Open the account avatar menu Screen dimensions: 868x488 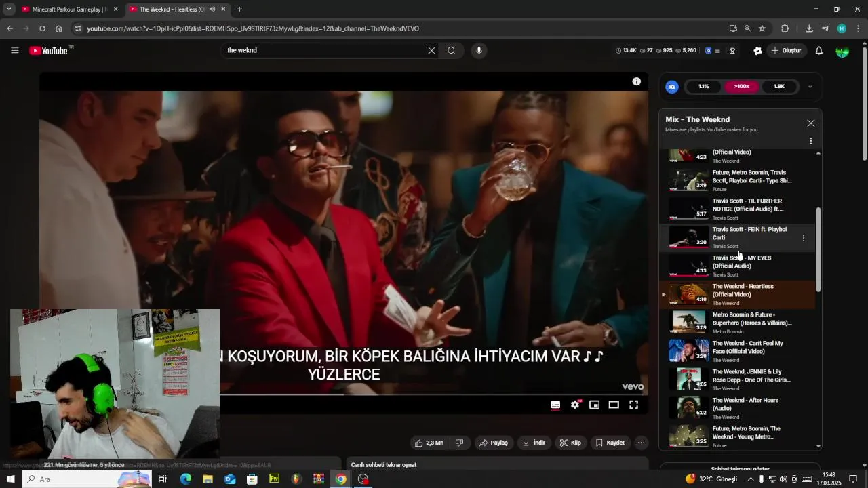842,51
